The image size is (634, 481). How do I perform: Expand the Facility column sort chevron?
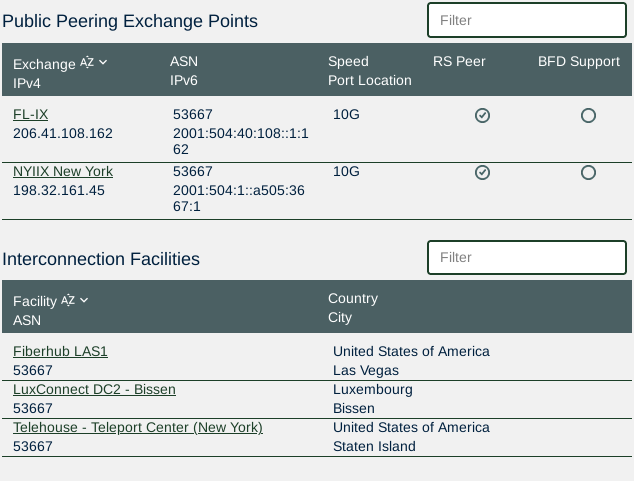(84, 300)
